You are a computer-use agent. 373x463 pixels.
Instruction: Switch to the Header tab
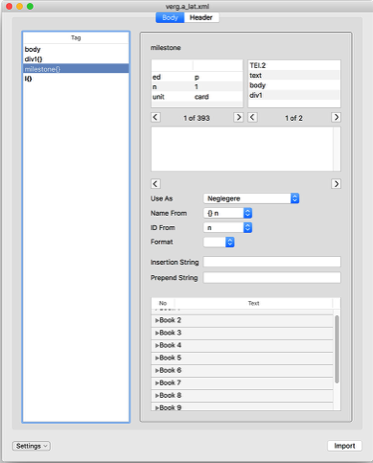coord(201,18)
